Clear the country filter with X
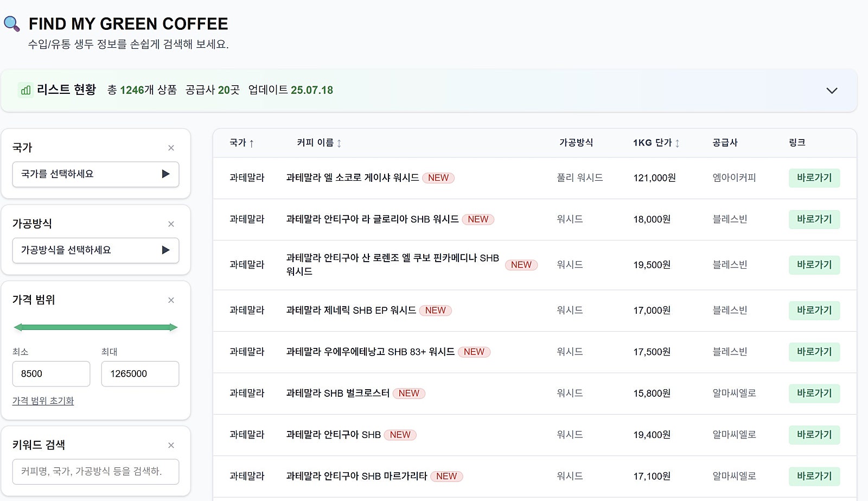Viewport: 868px width, 501px height. pyautogui.click(x=171, y=148)
